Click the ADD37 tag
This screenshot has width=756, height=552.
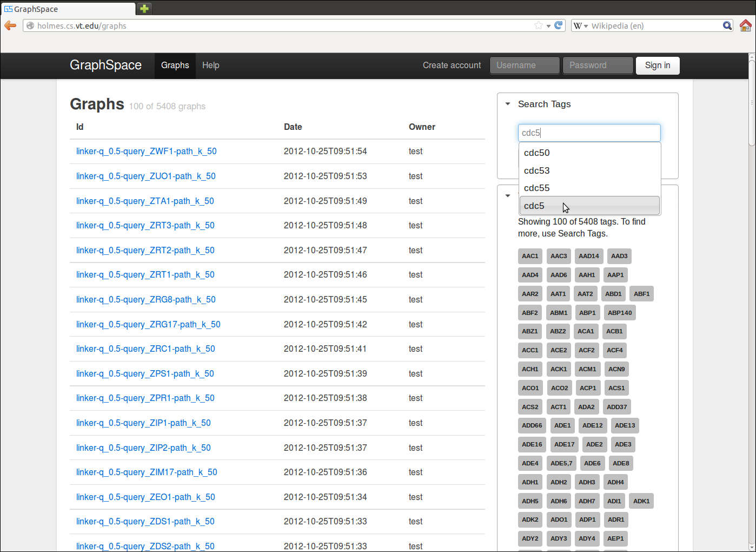click(616, 407)
